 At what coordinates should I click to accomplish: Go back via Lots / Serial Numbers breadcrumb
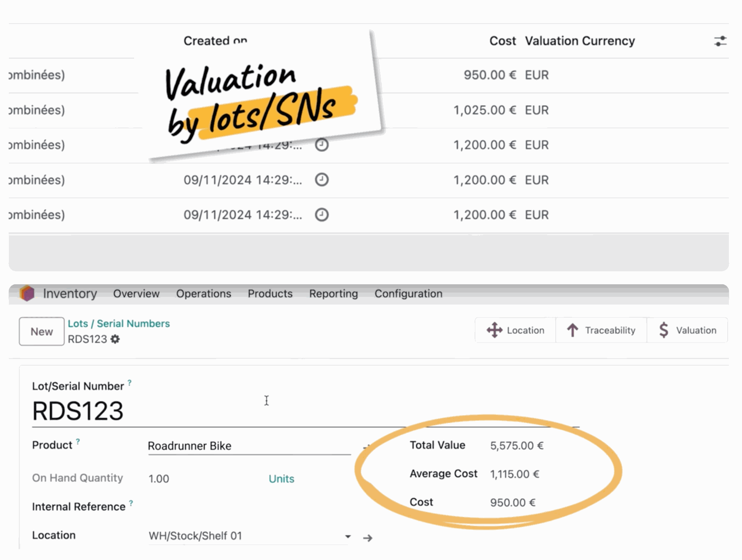click(x=119, y=323)
